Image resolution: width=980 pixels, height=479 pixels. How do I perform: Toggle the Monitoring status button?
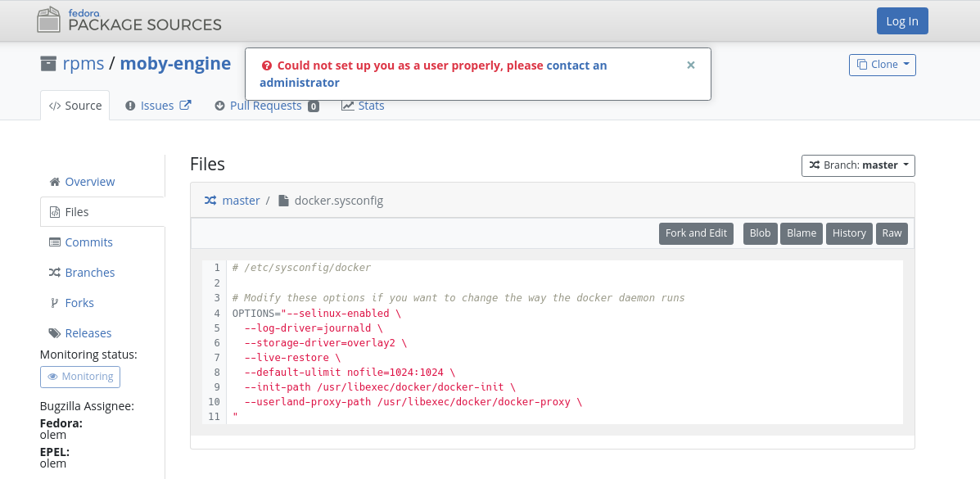coord(80,377)
